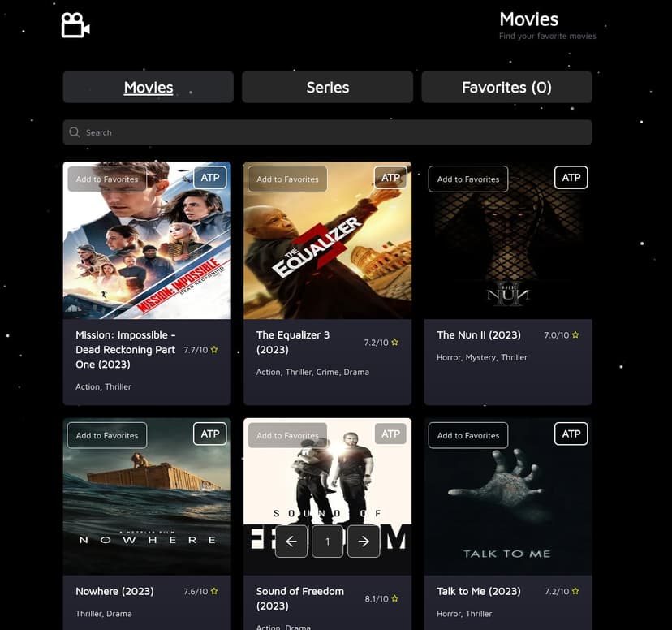Click the film camera logo icon
Screen dimensions: 672x630
75,25
